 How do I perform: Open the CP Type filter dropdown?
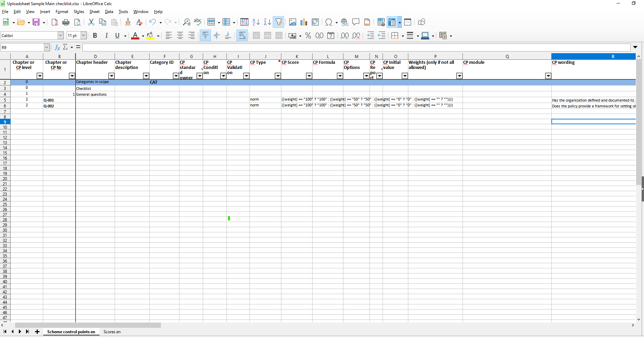(278, 76)
